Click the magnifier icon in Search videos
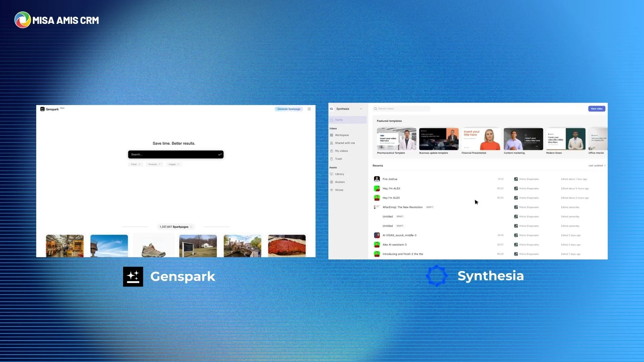644x362 pixels. [375, 109]
